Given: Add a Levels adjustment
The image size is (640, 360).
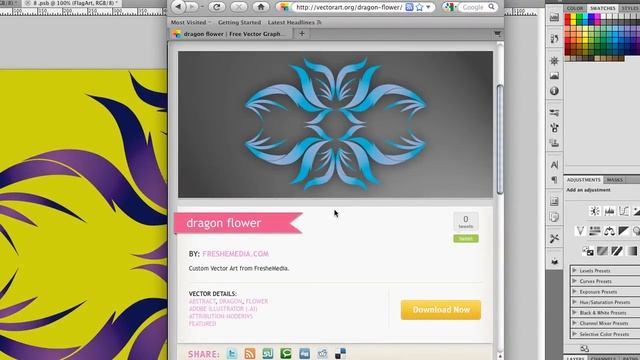Looking at the screenshot, I should tap(609, 211).
